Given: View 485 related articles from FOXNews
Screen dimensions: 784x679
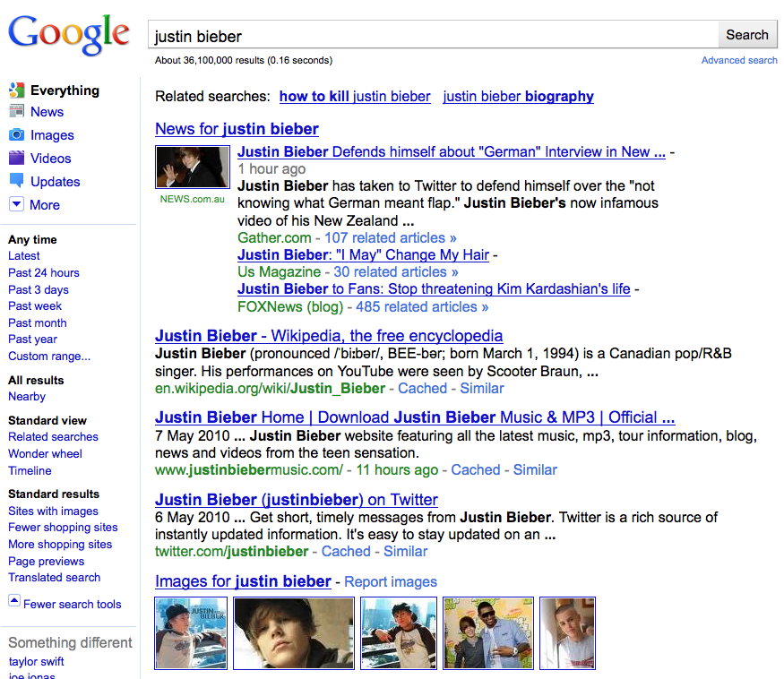Looking at the screenshot, I should [421, 307].
